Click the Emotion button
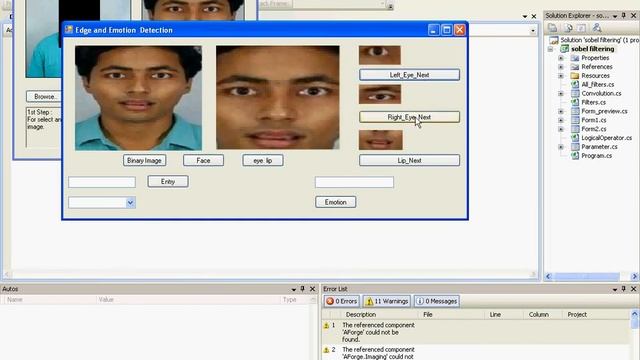The image size is (640, 360). pyautogui.click(x=336, y=202)
